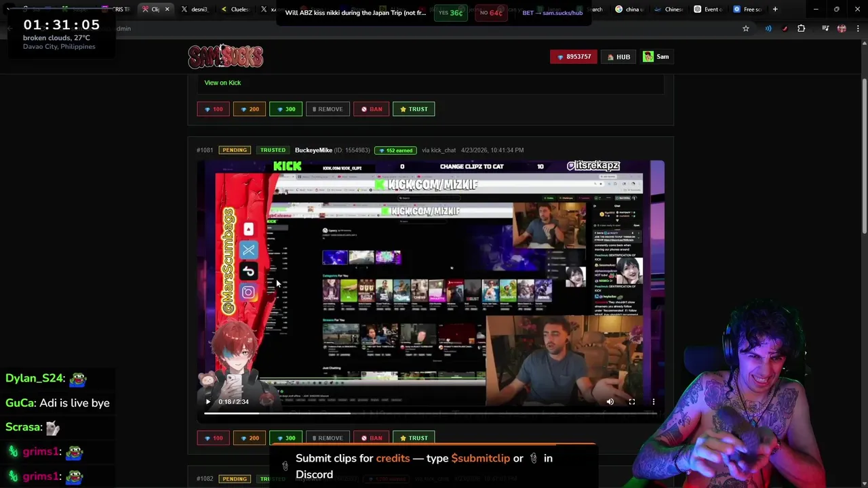
Task: Follow the View on Kick link
Action: pos(222,83)
